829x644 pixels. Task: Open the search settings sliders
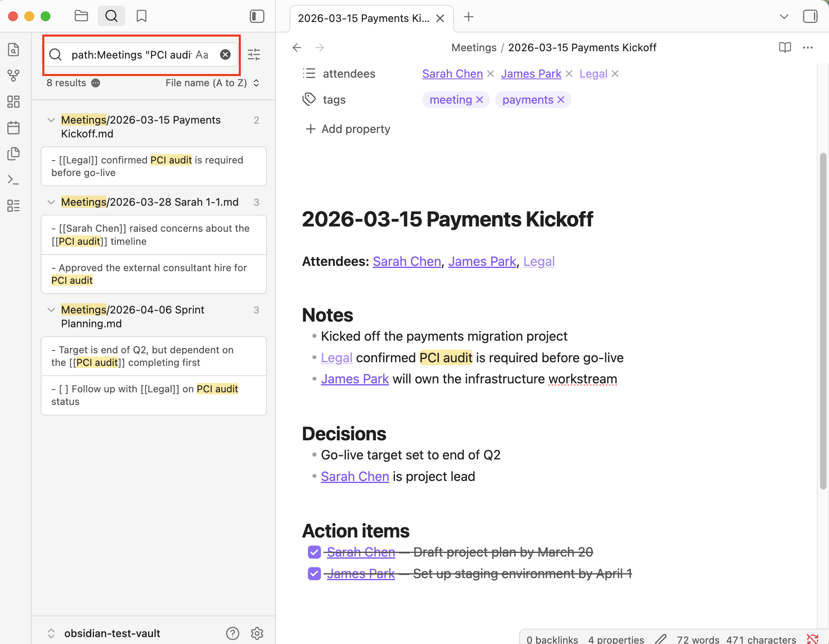tap(254, 54)
